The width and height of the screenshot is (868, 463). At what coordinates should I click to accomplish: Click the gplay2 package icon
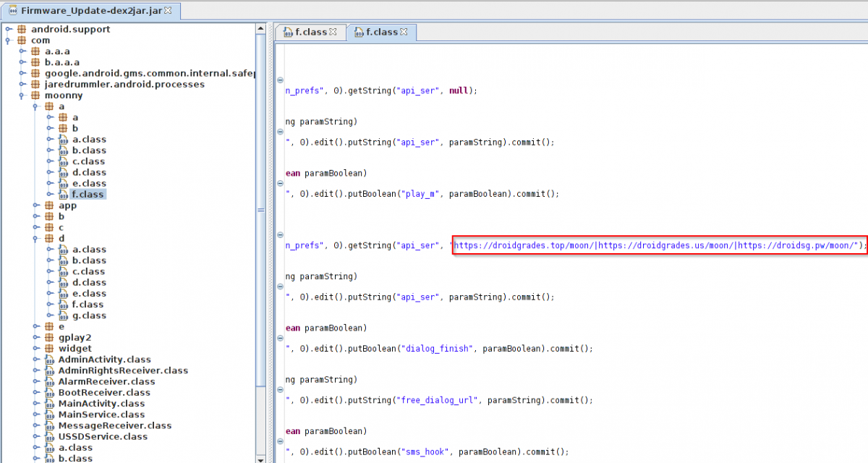coord(50,337)
